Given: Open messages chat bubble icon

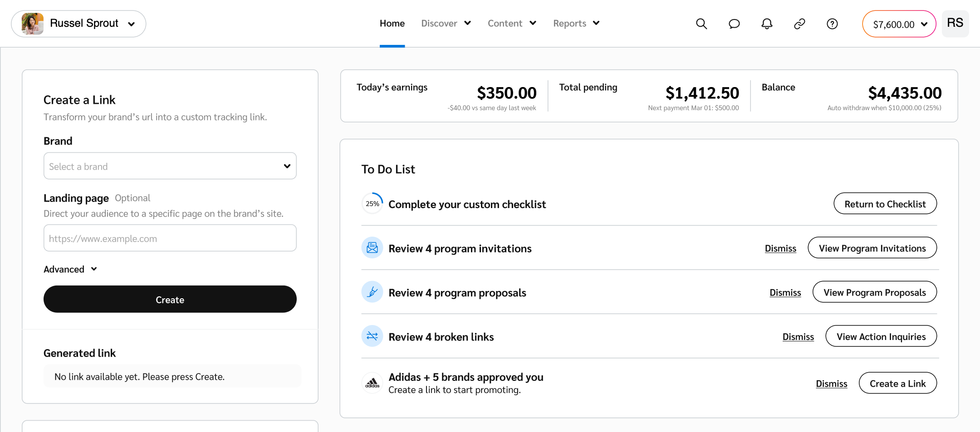Looking at the screenshot, I should coord(734,24).
